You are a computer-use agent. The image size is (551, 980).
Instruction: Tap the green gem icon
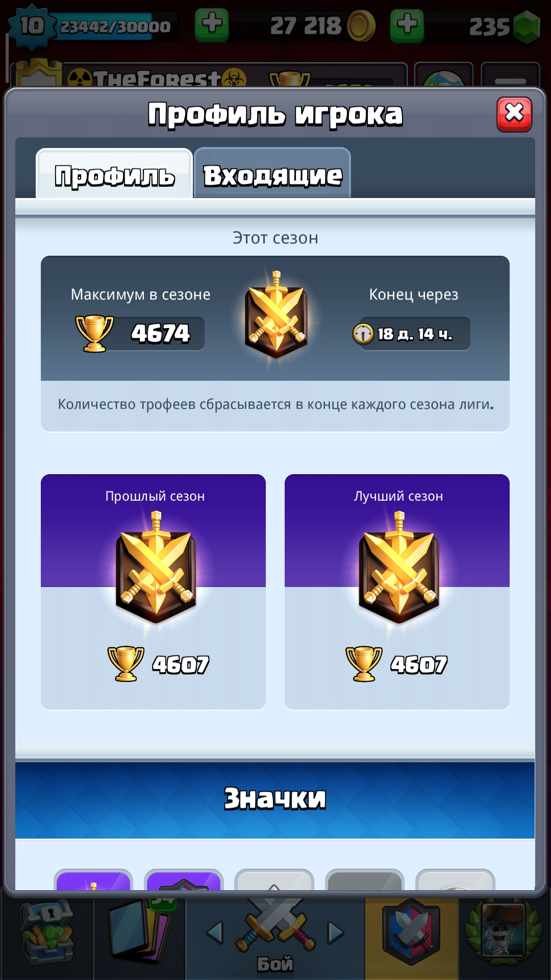click(527, 27)
